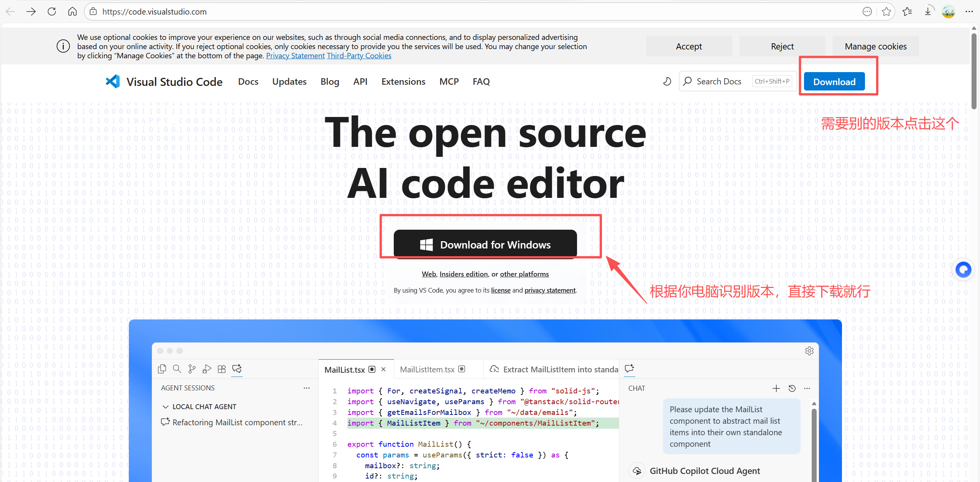Screen dimensions: 980x482
Task: Open the browser downloads icon
Action: click(928, 12)
